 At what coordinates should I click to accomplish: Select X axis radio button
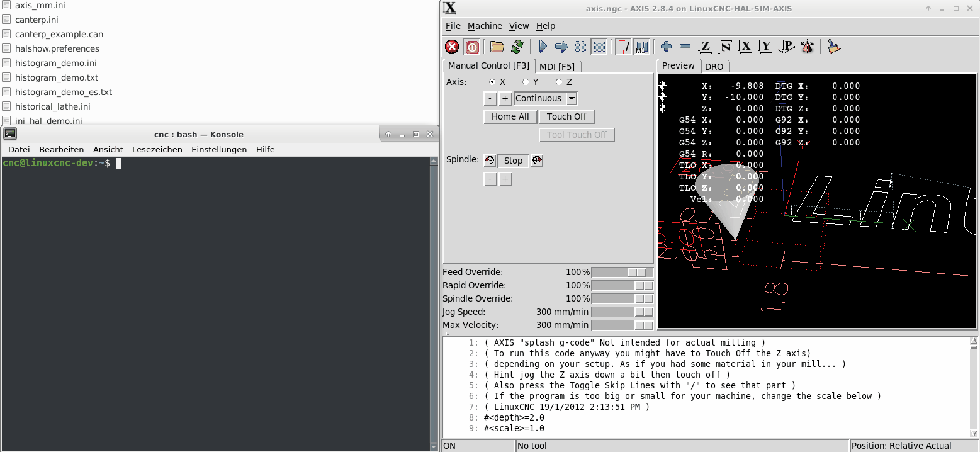click(492, 82)
